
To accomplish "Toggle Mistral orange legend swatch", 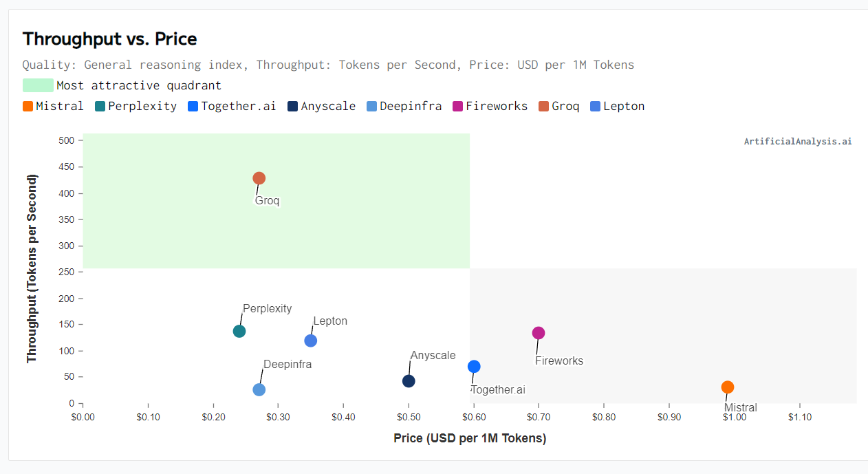I will pyautogui.click(x=28, y=106).
